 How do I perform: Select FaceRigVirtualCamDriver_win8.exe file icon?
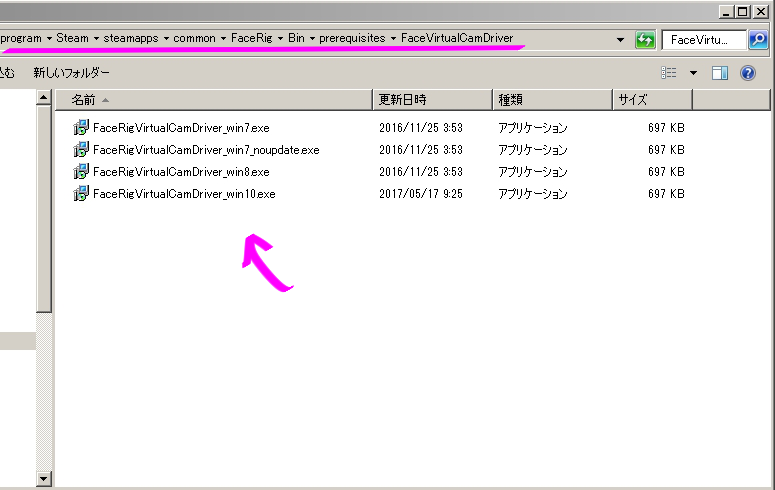pos(81,172)
